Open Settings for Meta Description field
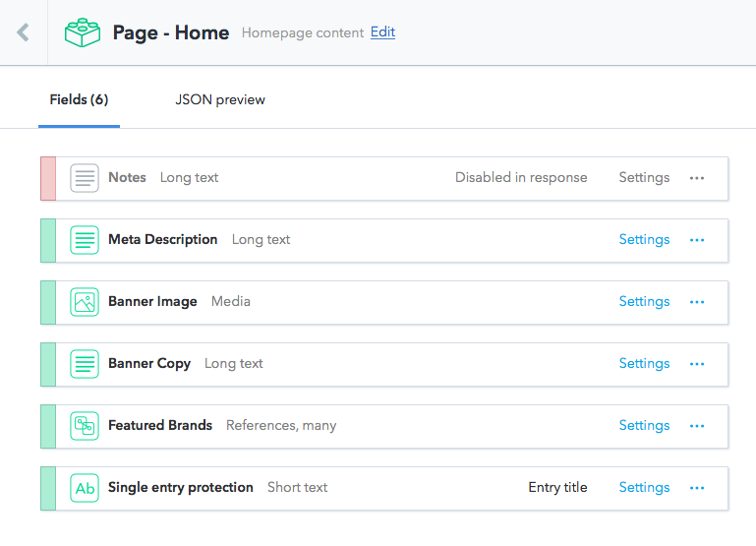Screen dimensions: 756x546 click(x=644, y=240)
